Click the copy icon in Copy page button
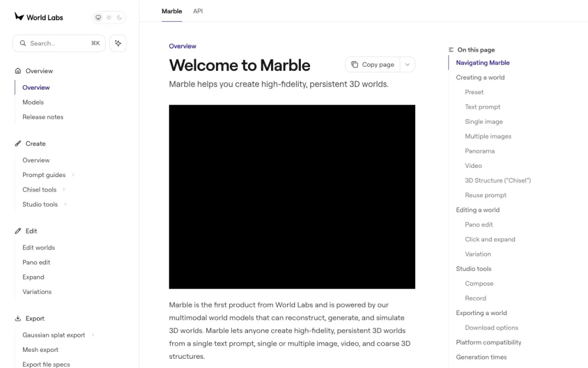Viewport: 588px width, 368px height. click(x=354, y=64)
